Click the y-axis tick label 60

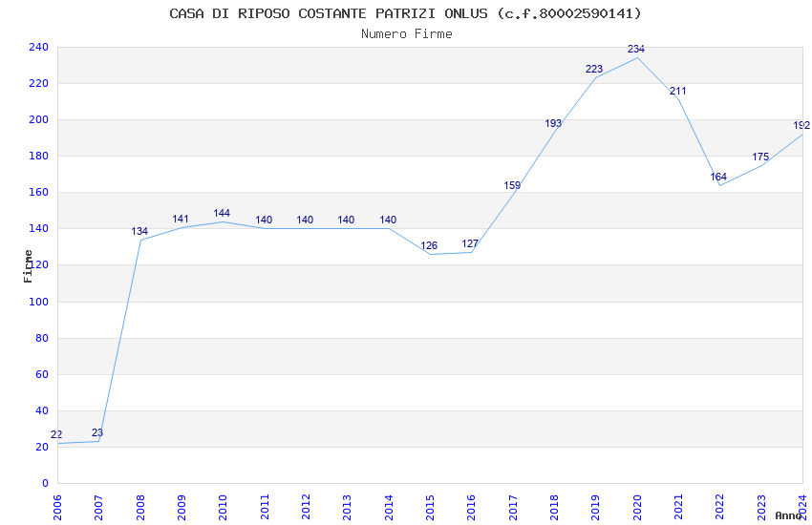[42, 374]
